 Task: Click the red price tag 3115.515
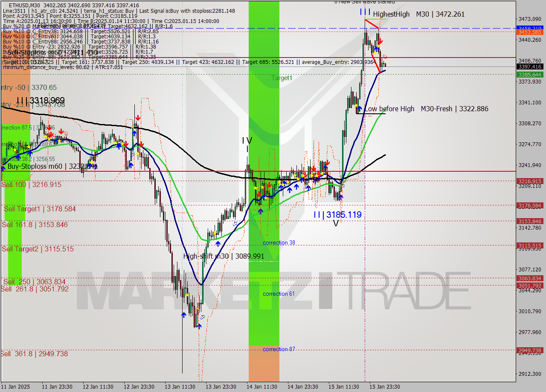point(529,245)
